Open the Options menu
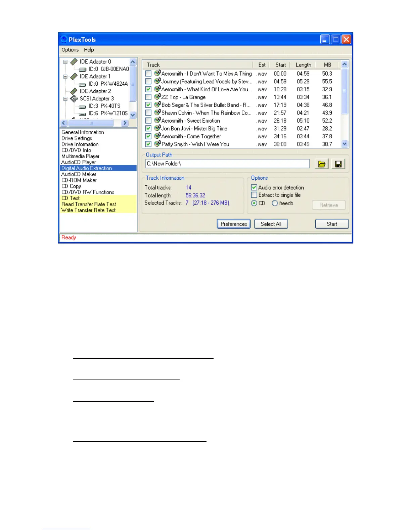 pyautogui.click(x=70, y=50)
